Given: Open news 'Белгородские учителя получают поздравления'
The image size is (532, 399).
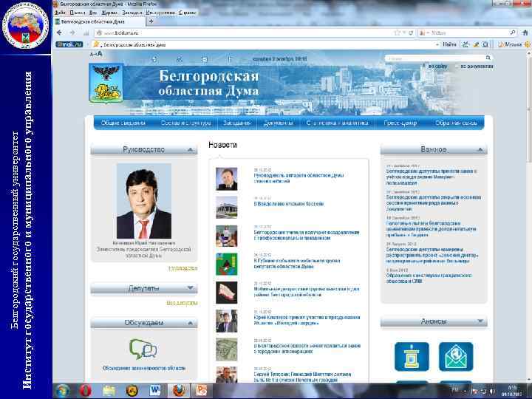Looking at the screenshot, I should pos(307,235).
